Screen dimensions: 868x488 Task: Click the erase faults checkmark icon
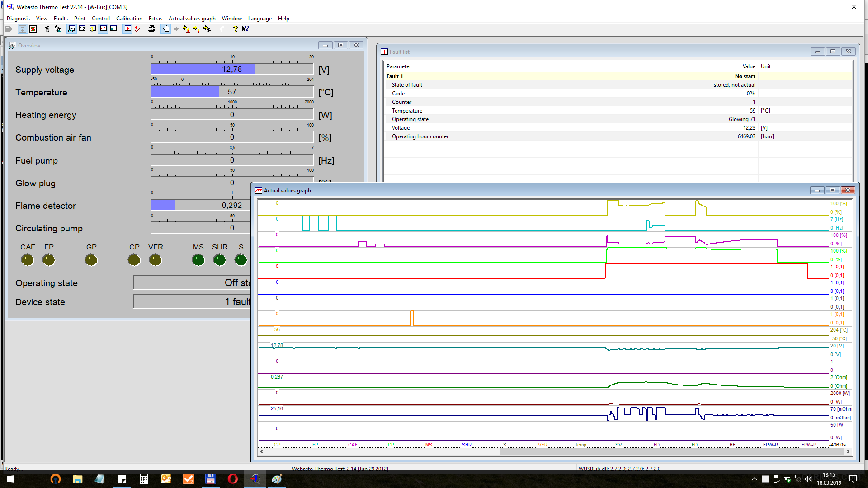tap(138, 29)
